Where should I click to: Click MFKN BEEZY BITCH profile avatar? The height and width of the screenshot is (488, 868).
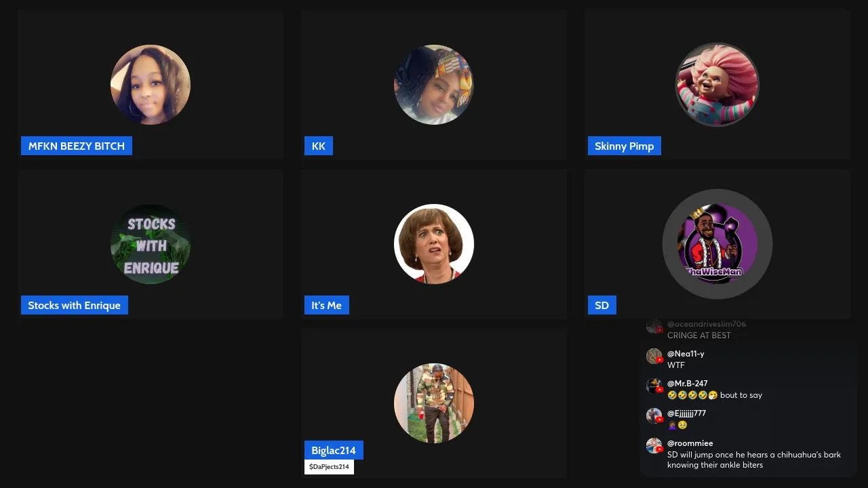(151, 85)
